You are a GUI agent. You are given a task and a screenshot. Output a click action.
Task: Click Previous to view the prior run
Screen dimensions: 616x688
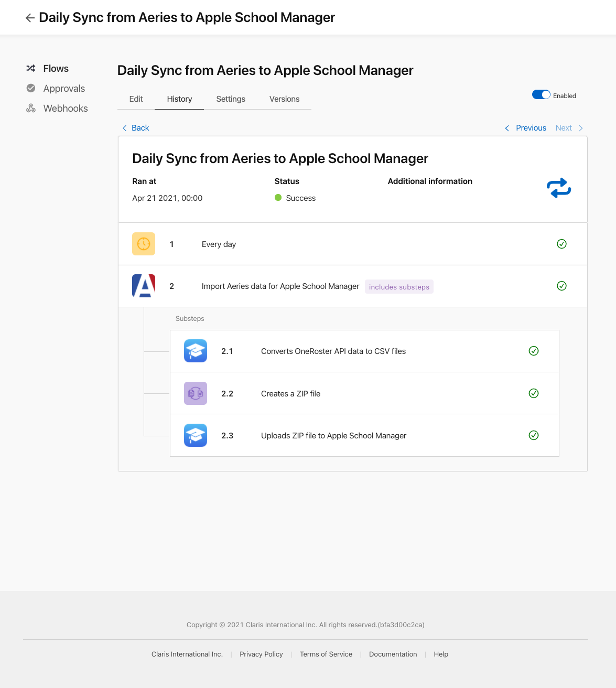tap(531, 127)
